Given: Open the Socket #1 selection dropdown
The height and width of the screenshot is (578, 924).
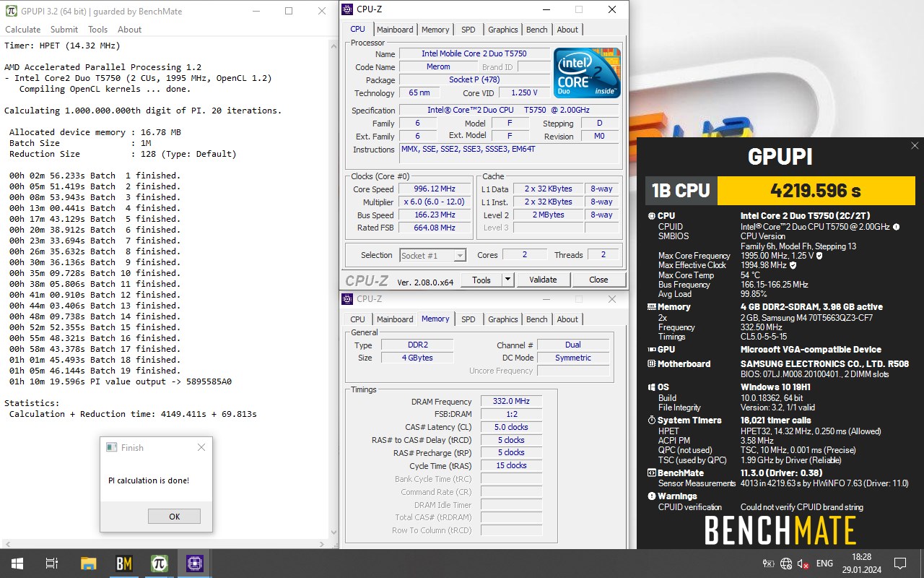Looking at the screenshot, I should 433,255.
